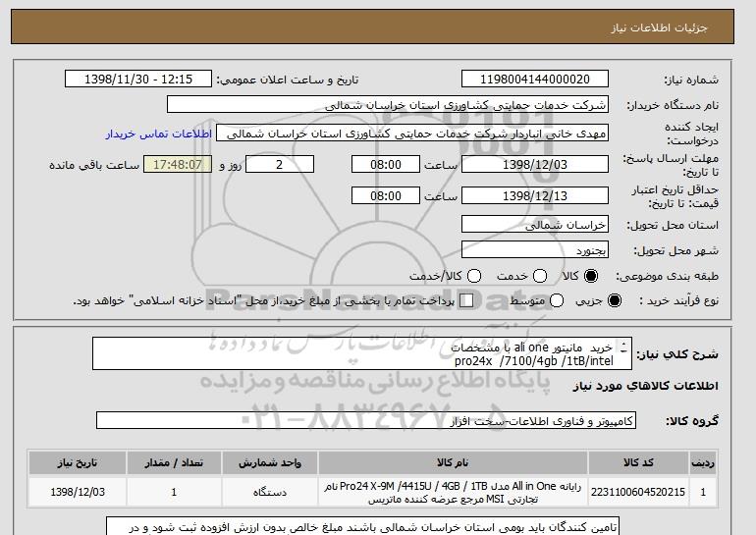The image size is (756, 535).
Task: Click the response deadline time 08:00 field
Action: (386, 164)
